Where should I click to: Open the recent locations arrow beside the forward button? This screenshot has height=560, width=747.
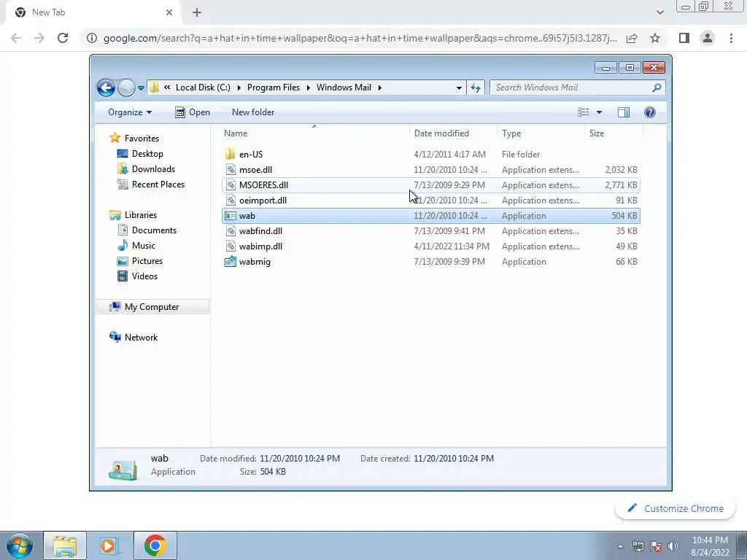141,88
